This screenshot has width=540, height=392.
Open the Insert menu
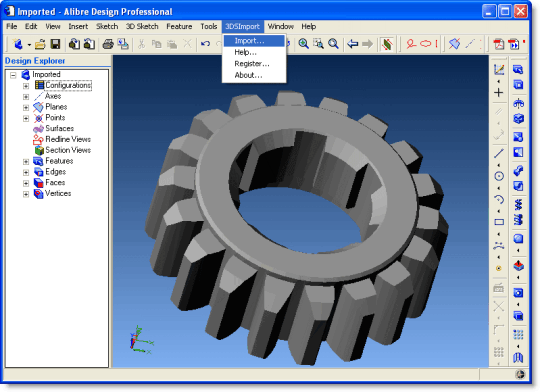click(78, 26)
